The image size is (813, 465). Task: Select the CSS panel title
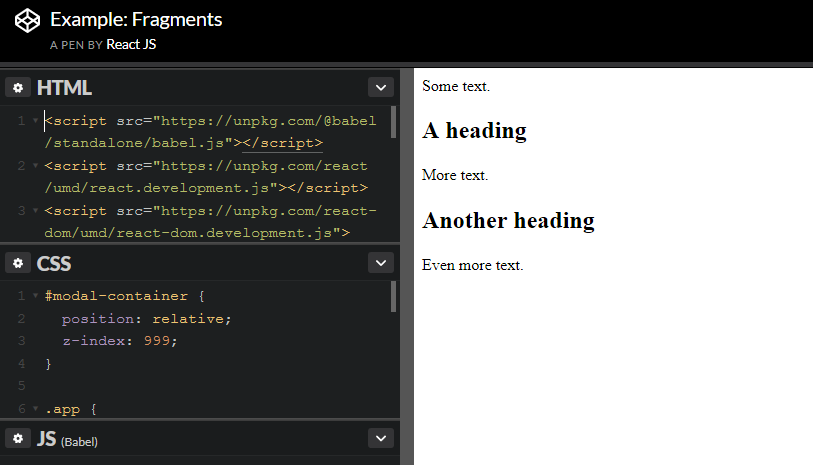coord(54,263)
